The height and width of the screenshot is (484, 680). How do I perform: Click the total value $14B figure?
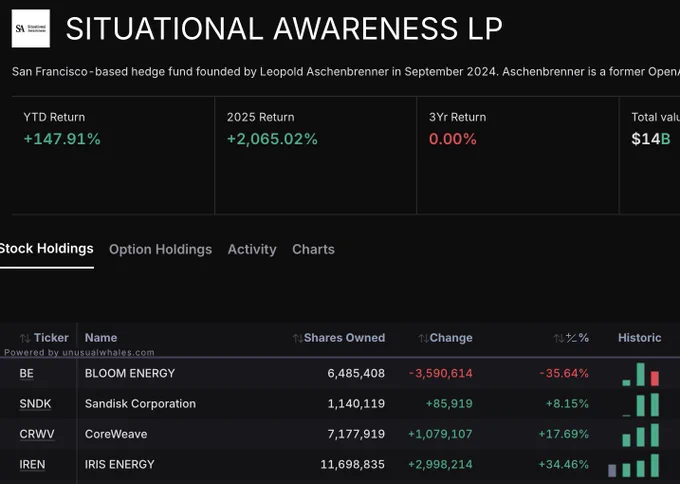651,139
